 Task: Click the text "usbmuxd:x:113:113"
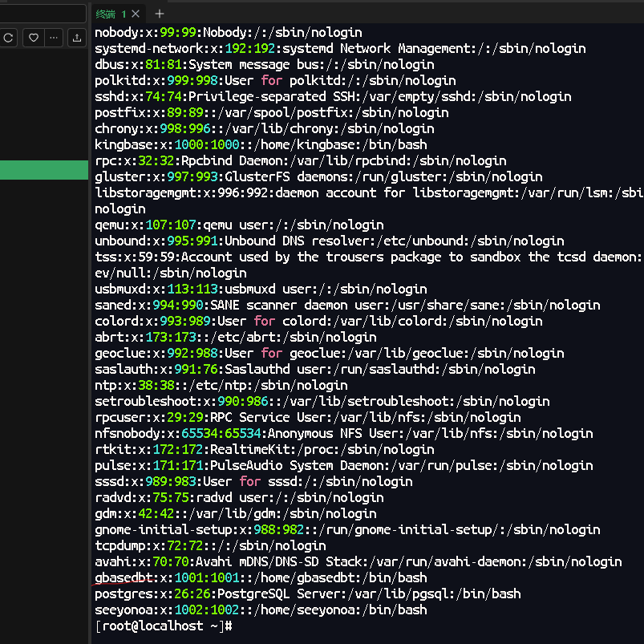coord(156,289)
